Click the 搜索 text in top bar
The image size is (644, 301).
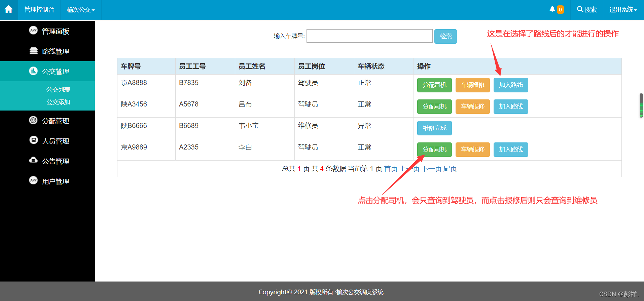pos(591,10)
